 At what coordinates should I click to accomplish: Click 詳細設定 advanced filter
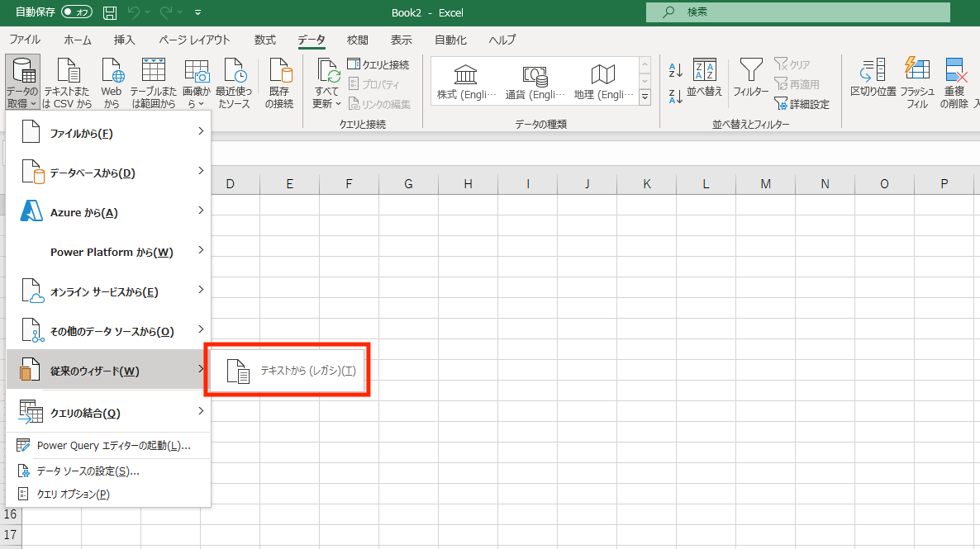[x=802, y=104]
